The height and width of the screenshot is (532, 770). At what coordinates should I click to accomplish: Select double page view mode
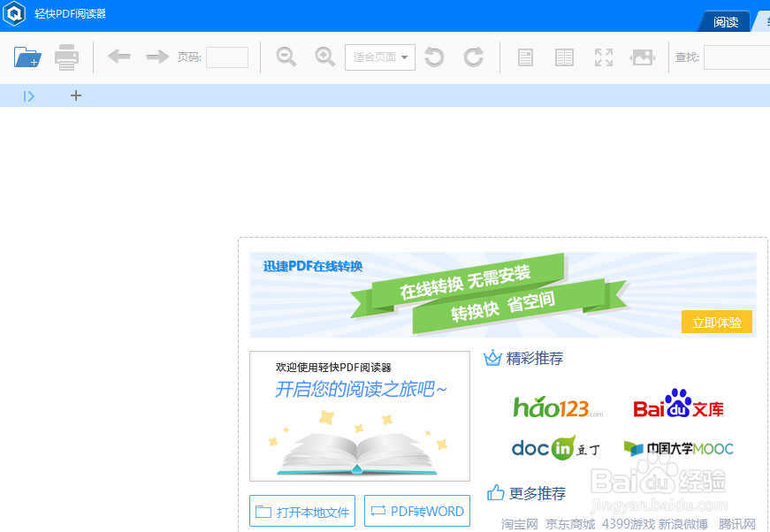click(x=564, y=57)
